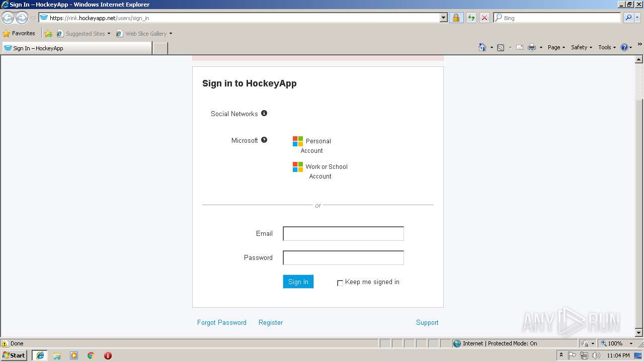Open a new blank tab
Viewport: 644px width, 362px height.
click(x=160, y=48)
